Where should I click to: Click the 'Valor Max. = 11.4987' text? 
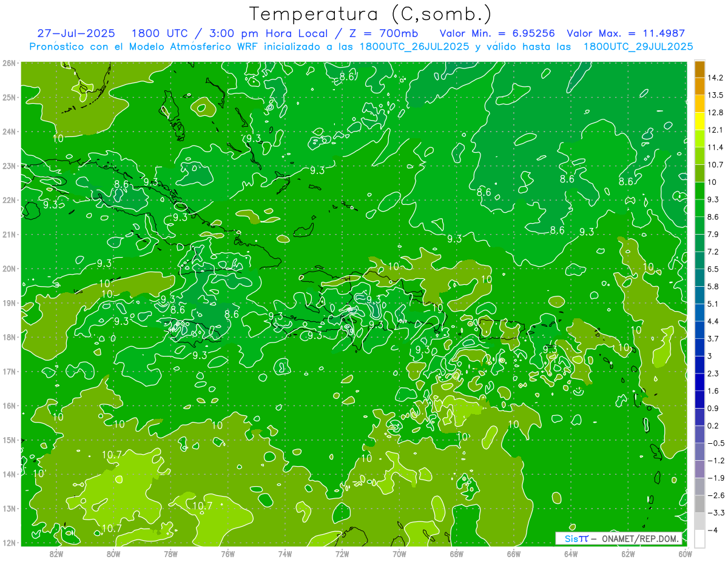pyautogui.click(x=625, y=33)
